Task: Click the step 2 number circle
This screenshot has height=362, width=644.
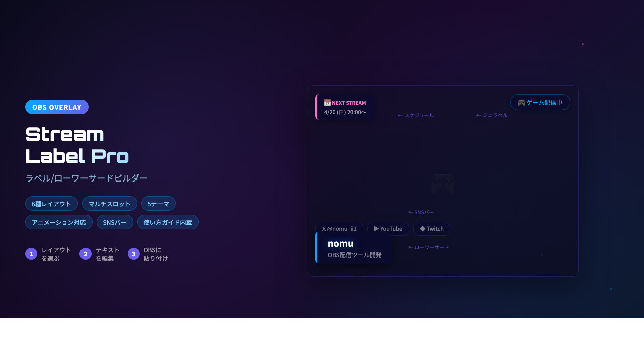Action: [x=86, y=254]
